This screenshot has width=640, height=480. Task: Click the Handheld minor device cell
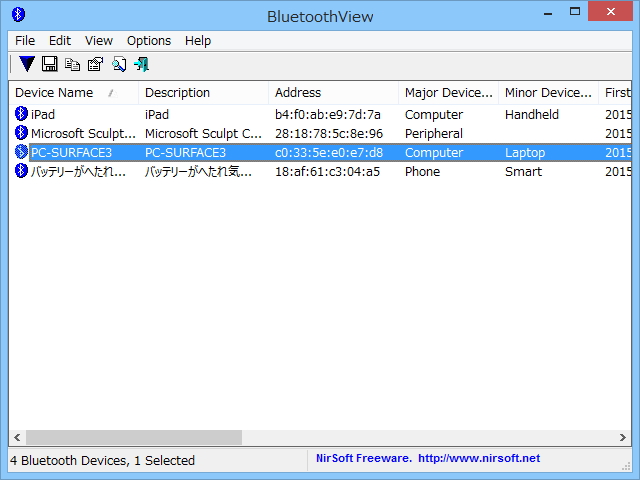(x=532, y=115)
